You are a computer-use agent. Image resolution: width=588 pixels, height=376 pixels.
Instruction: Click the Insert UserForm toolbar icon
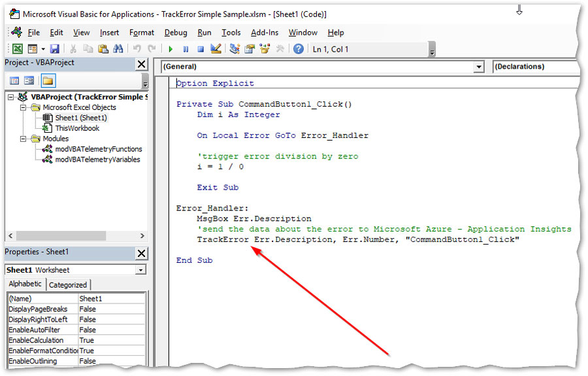[33, 49]
